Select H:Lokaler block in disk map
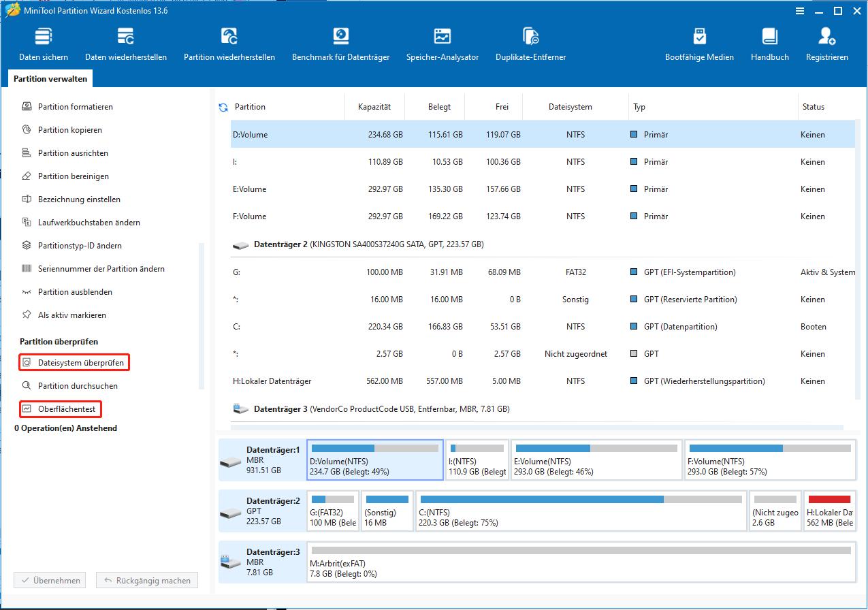 click(829, 511)
